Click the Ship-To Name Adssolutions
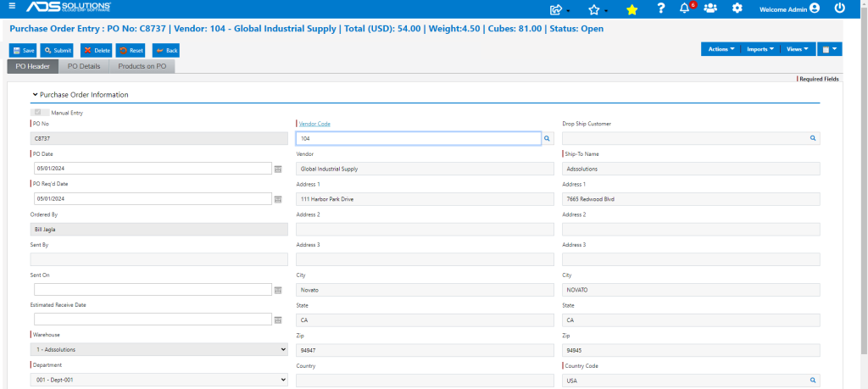Screen dimensions: 868x389 (x=692, y=169)
